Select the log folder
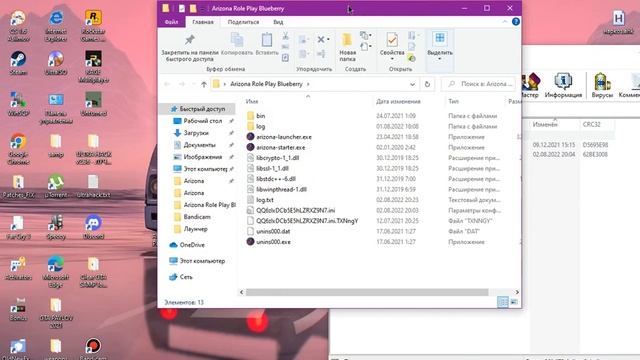Viewport: 640px width, 360px height. 260,127
